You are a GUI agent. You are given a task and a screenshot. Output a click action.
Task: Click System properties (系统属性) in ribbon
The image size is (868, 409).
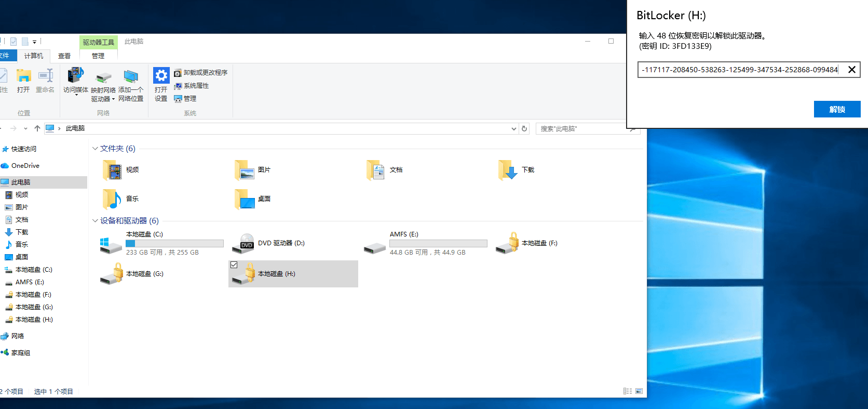[x=191, y=86]
